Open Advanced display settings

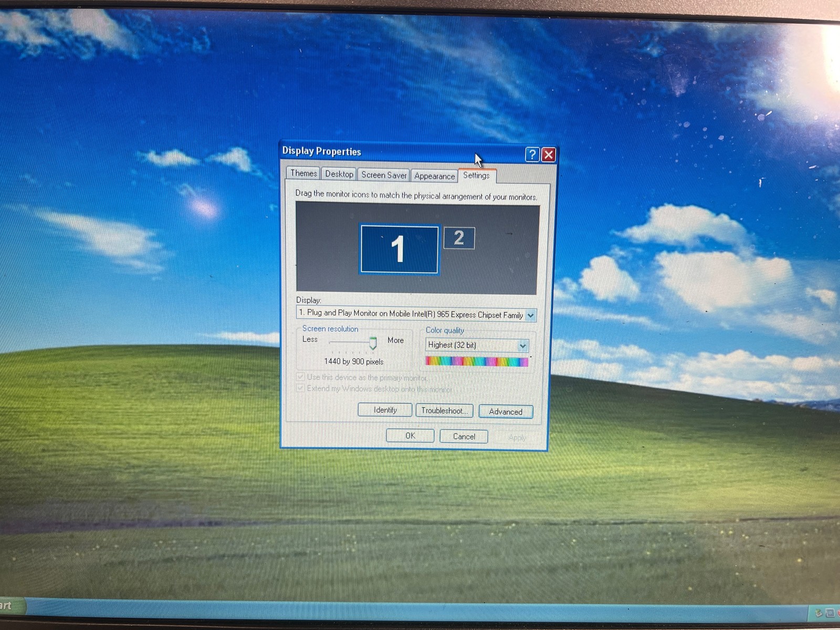(x=506, y=412)
